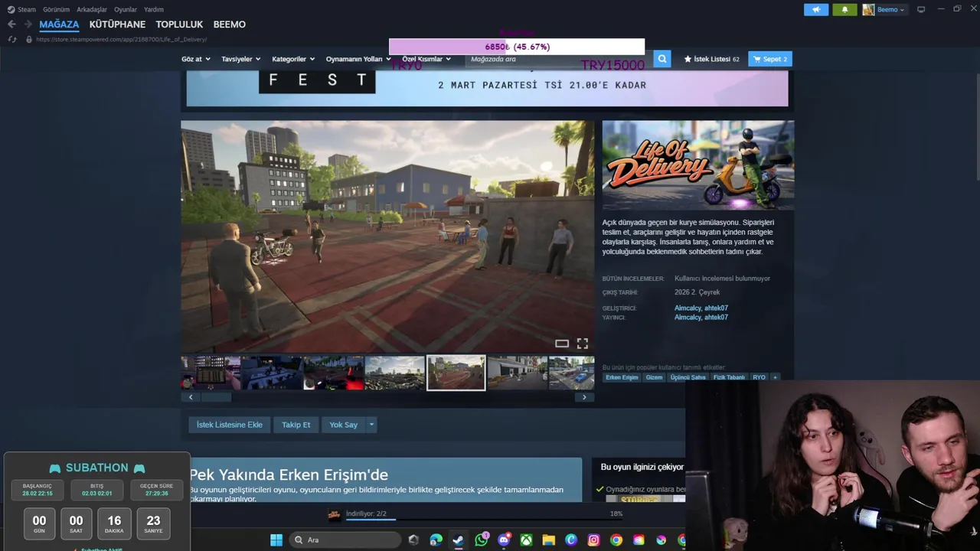The width and height of the screenshot is (980, 551).
Task: Expand the Oynamanın Yolları menu
Action: click(x=358, y=59)
